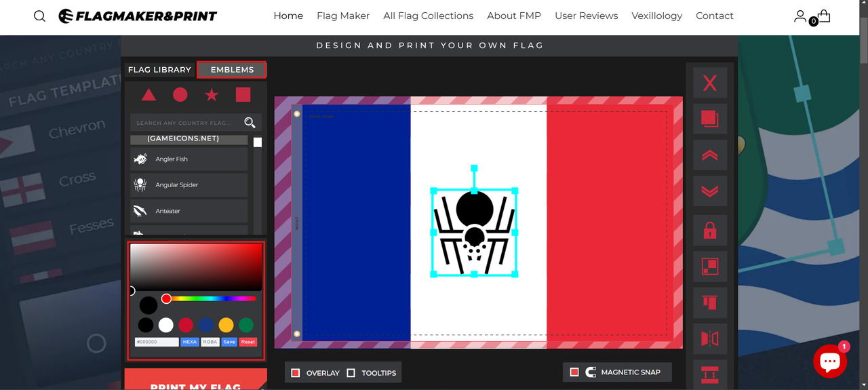Switch to the Emblems tab
Image resolution: width=868 pixels, height=390 pixels.
[x=232, y=69]
